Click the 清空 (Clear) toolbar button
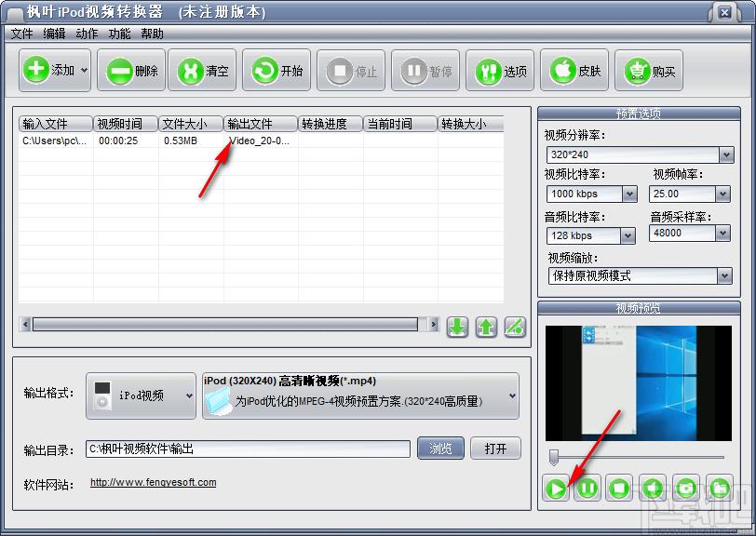This screenshot has height=536, width=756. (x=202, y=71)
